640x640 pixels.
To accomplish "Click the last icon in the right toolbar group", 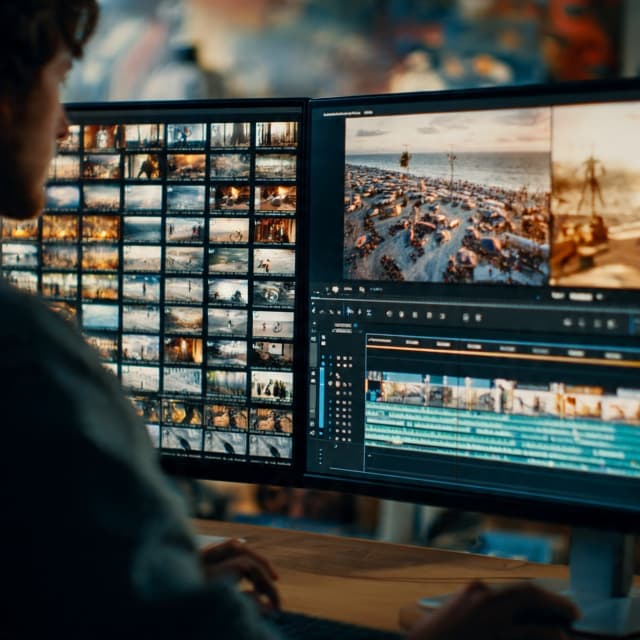I will (611, 324).
